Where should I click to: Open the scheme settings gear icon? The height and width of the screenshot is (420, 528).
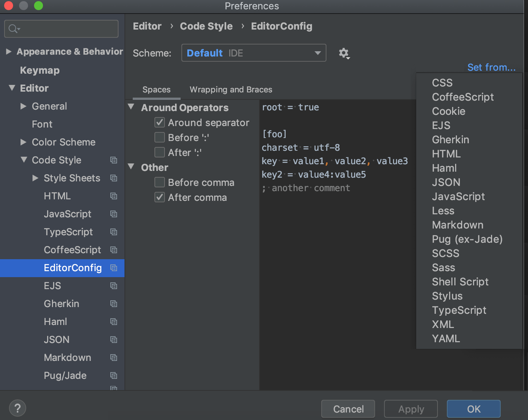point(344,53)
